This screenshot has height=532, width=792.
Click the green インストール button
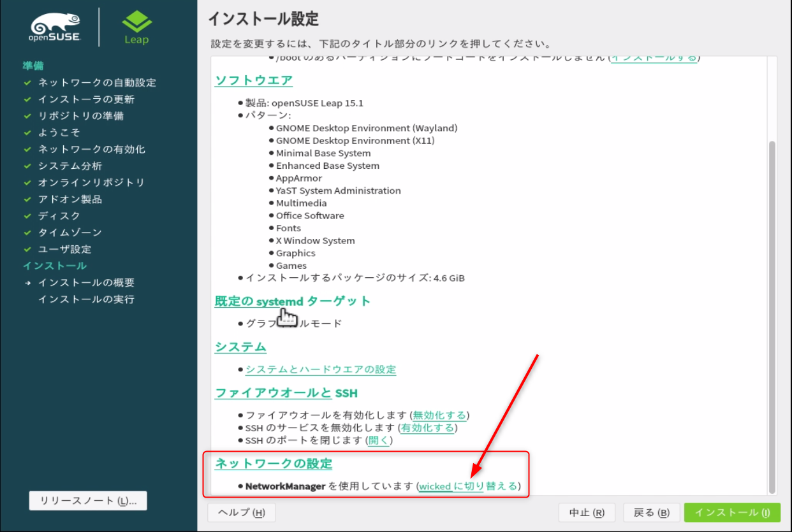pos(732,513)
